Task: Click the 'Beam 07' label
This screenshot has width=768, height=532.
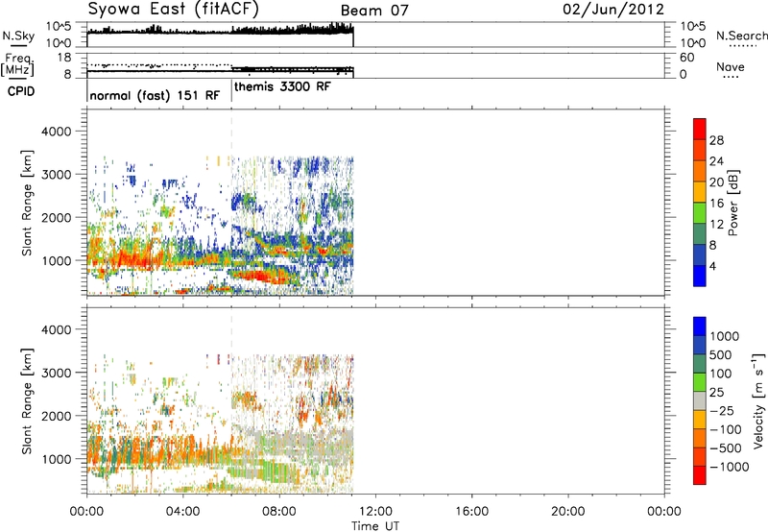Action: (x=374, y=11)
